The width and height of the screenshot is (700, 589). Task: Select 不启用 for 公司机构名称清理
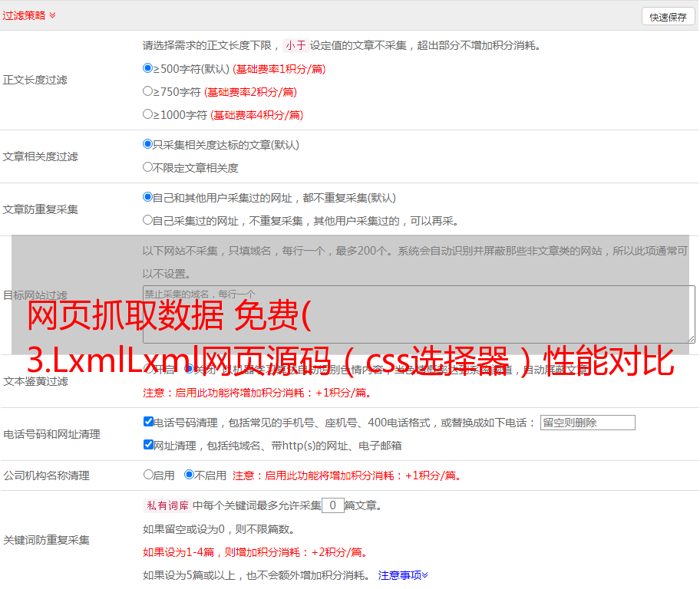[190, 474]
